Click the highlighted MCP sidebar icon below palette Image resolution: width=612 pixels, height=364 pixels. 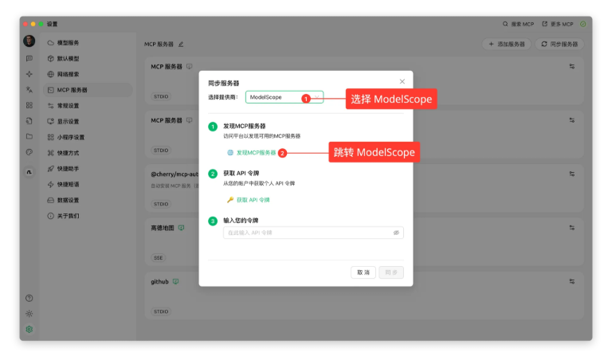(29, 172)
